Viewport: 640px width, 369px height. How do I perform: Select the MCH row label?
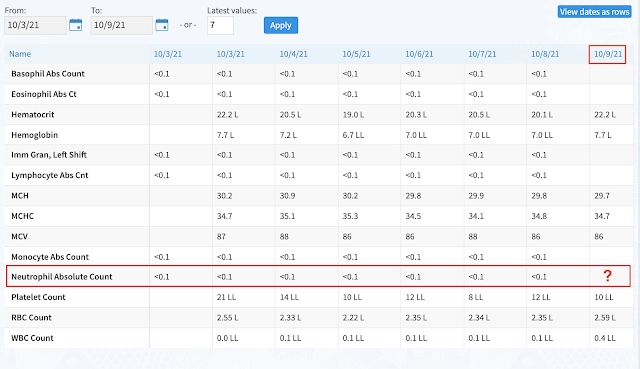(20, 196)
